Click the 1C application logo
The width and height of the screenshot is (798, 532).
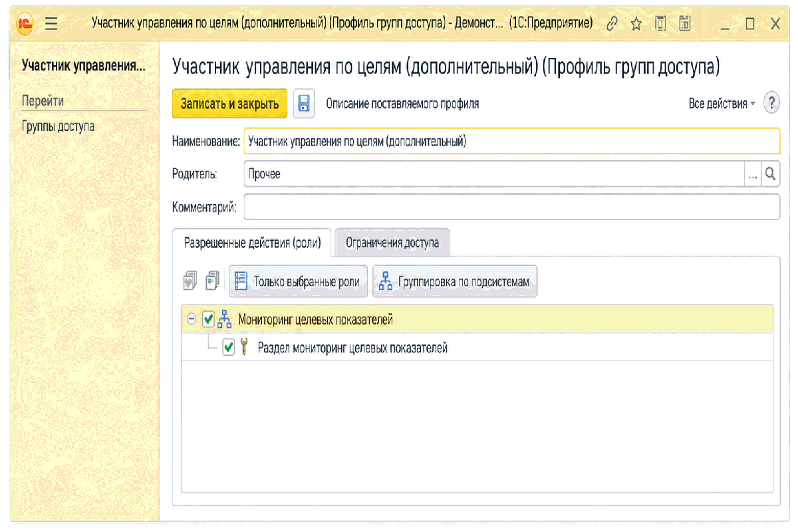(25, 25)
